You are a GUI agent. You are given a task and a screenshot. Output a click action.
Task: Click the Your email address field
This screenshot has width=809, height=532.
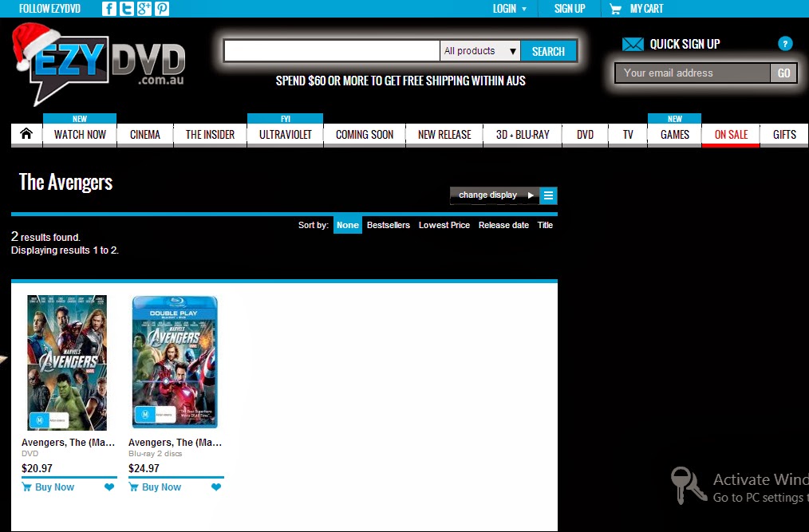(x=693, y=73)
